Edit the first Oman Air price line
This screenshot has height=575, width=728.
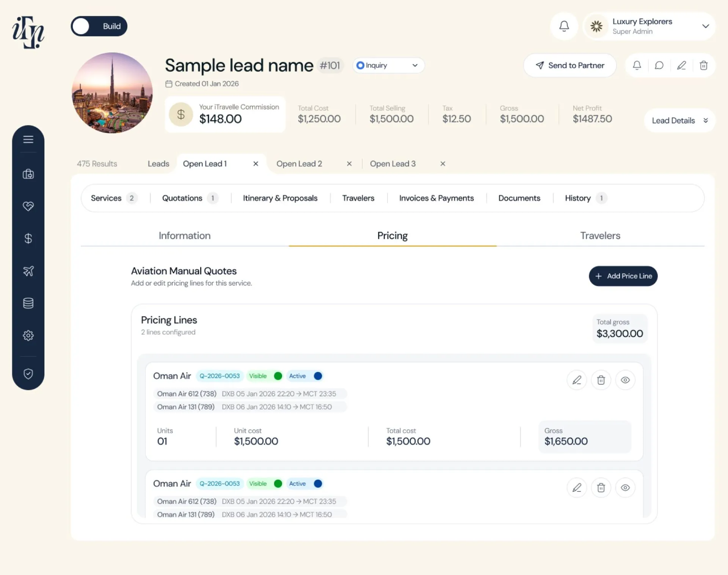(x=577, y=380)
